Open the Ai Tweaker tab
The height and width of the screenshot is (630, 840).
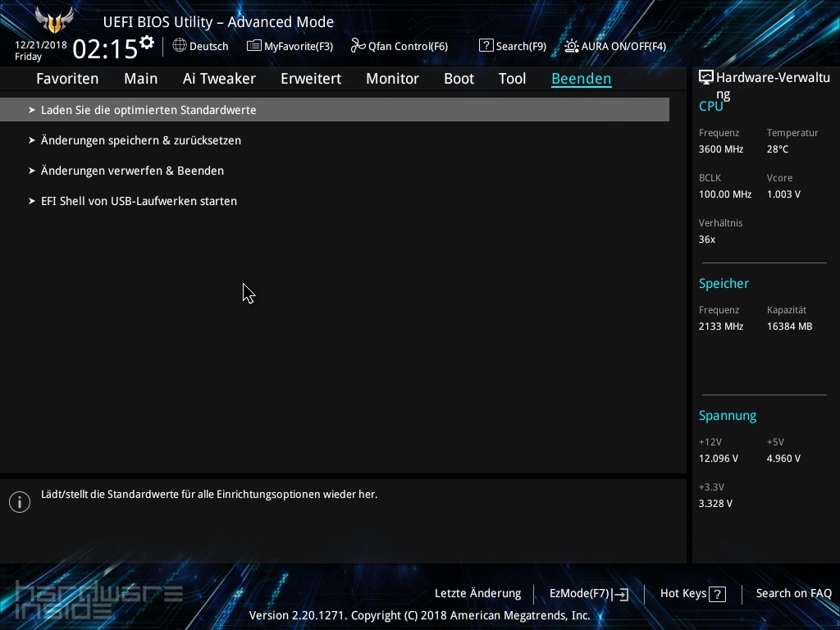click(x=219, y=79)
